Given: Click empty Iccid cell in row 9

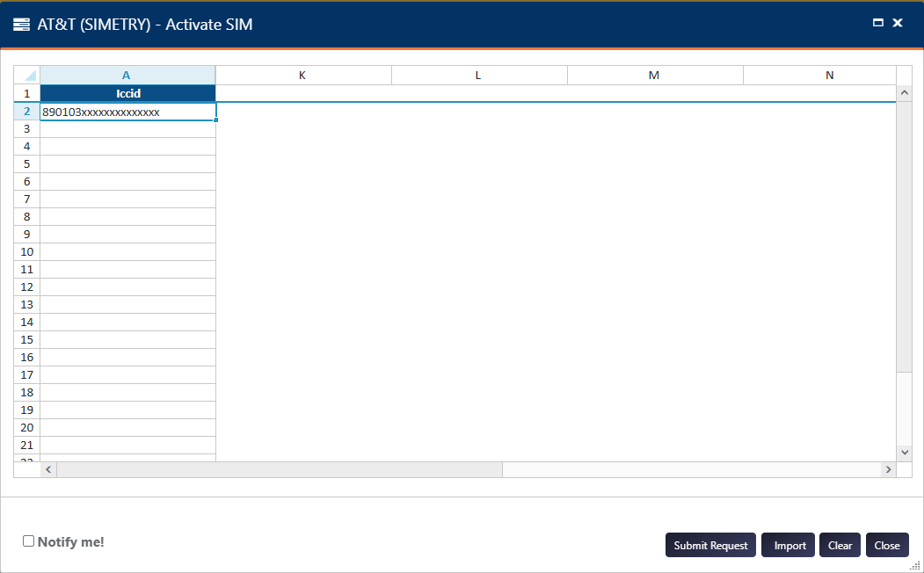Looking at the screenshot, I should pyautogui.click(x=127, y=235).
